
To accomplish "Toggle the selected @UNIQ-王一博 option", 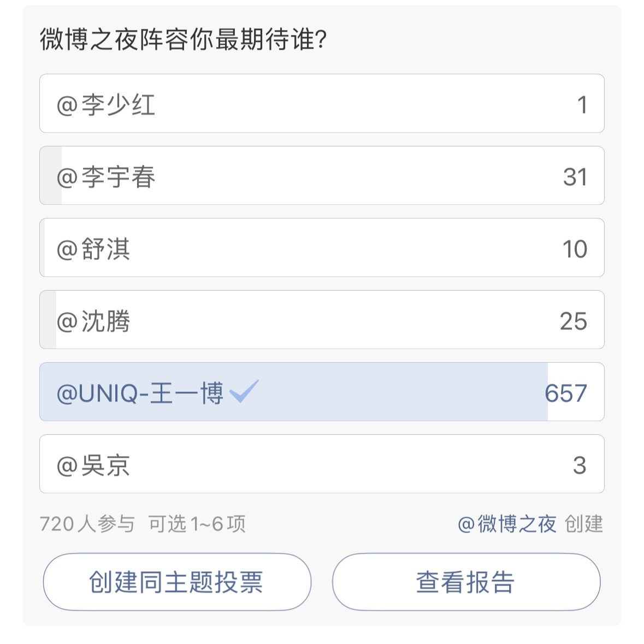I will pos(322,392).
